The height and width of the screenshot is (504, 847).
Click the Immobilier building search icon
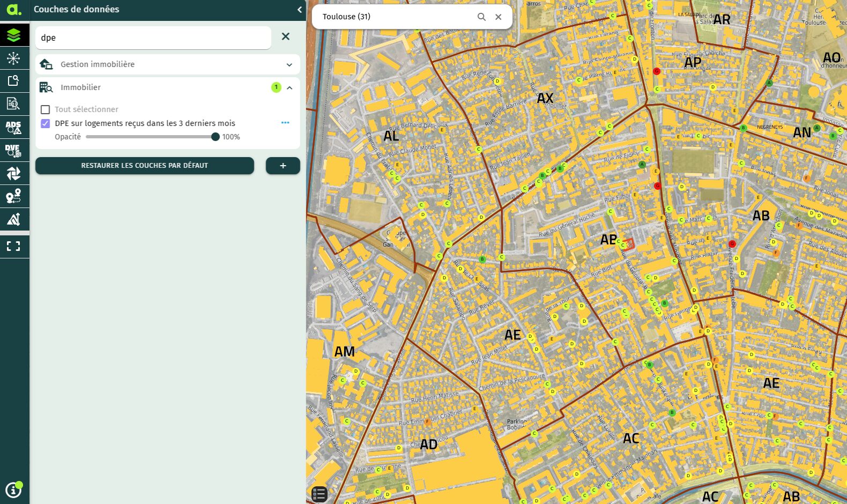(x=46, y=87)
